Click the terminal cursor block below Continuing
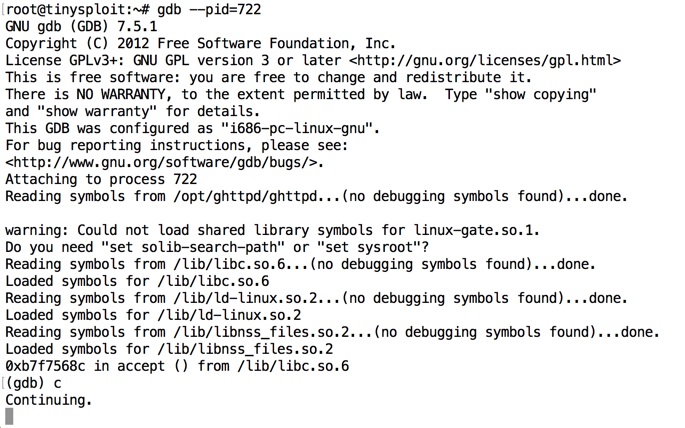 click(x=10, y=416)
